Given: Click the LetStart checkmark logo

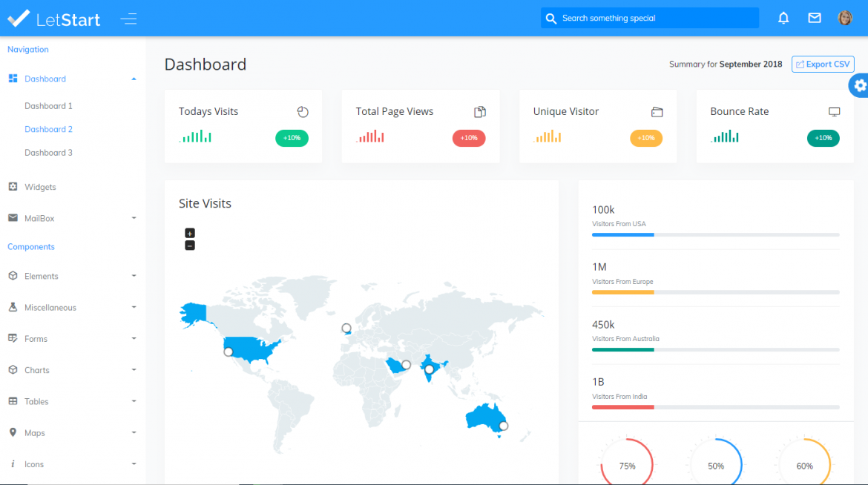Looking at the screenshot, I should coord(19,19).
